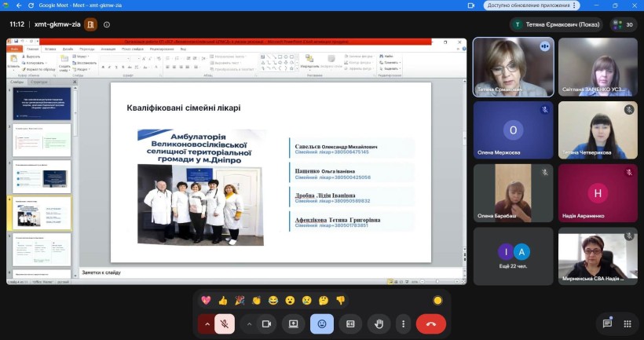Image resolution: width=644 pixels, height=340 pixels.
Task: Open the Файл tab in PowerPoint
Action: (14, 49)
